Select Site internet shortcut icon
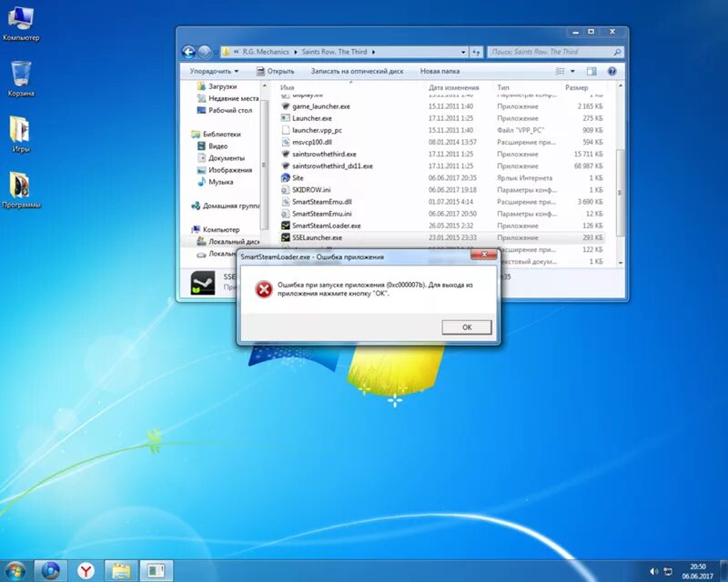This screenshot has width=728, height=582. [x=286, y=177]
